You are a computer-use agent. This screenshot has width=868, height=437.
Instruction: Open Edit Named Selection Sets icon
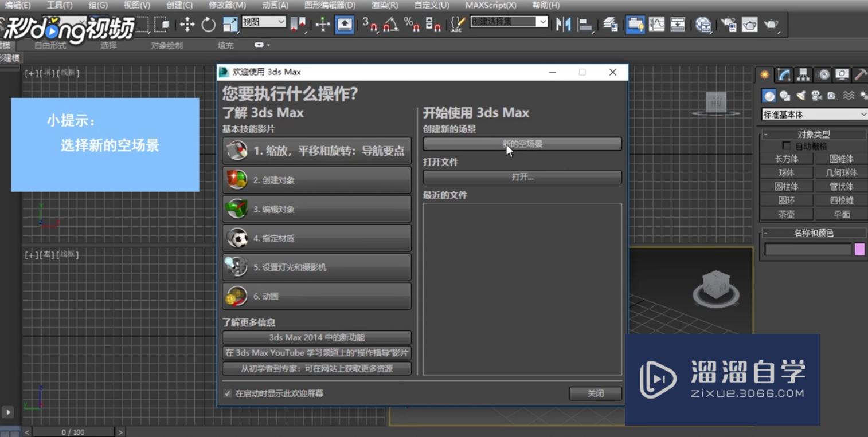(x=457, y=24)
